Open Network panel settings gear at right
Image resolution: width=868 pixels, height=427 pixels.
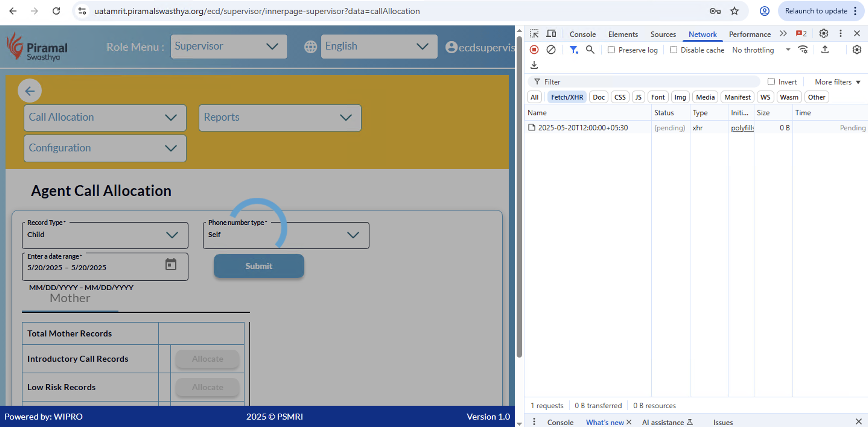pos(857,50)
